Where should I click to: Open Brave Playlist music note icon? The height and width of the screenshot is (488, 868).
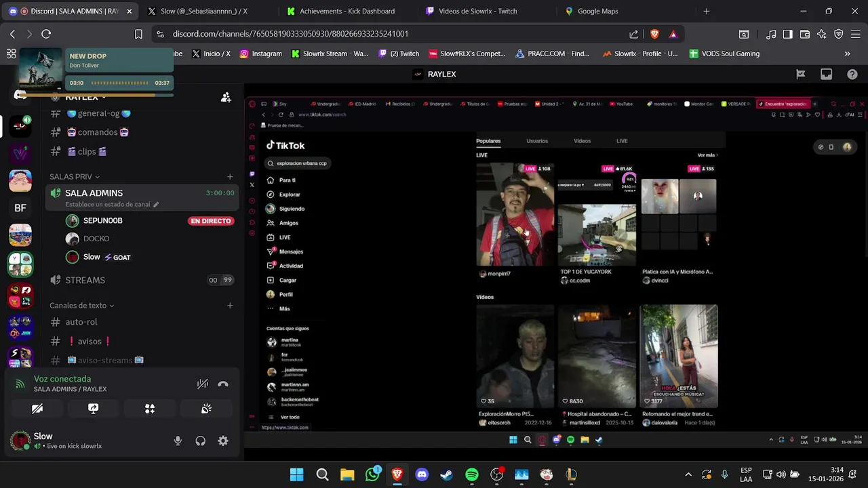771,34
